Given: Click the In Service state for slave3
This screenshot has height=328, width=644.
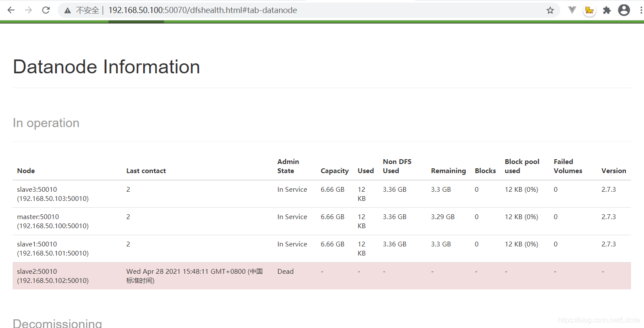Looking at the screenshot, I should pos(292,190).
